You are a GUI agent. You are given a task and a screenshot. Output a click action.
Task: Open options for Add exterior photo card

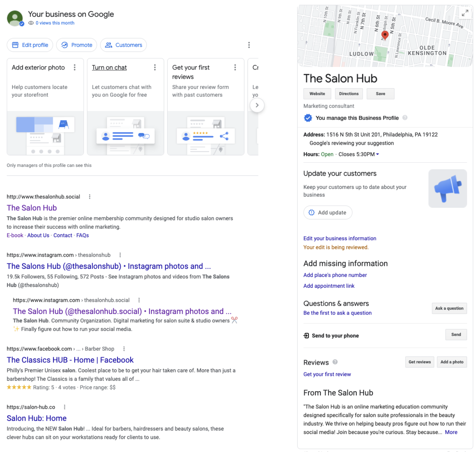(x=75, y=68)
